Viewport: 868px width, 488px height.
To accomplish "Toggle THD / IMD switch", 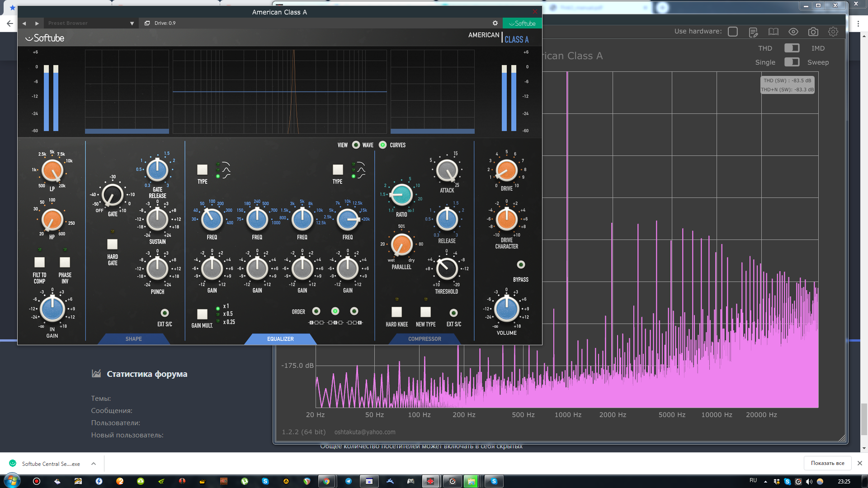I will [792, 48].
